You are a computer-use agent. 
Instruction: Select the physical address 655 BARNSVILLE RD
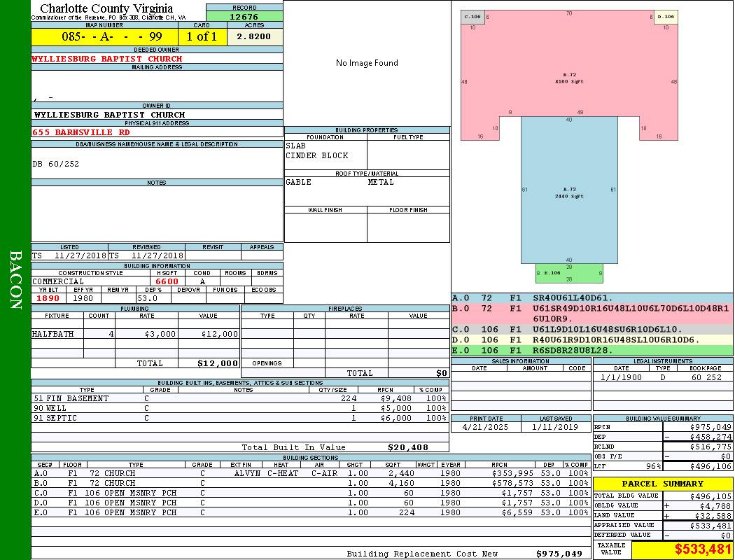coord(80,132)
